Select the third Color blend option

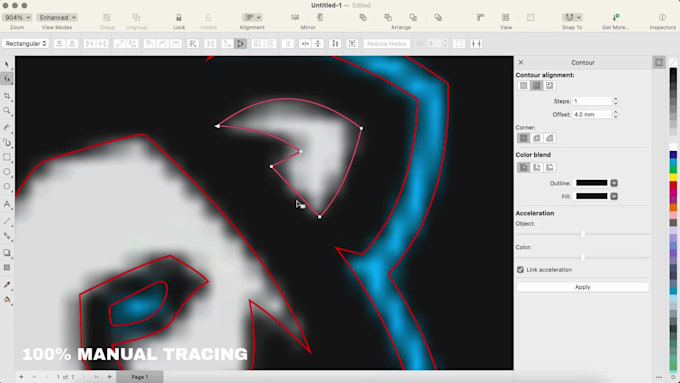(x=549, y=167)
